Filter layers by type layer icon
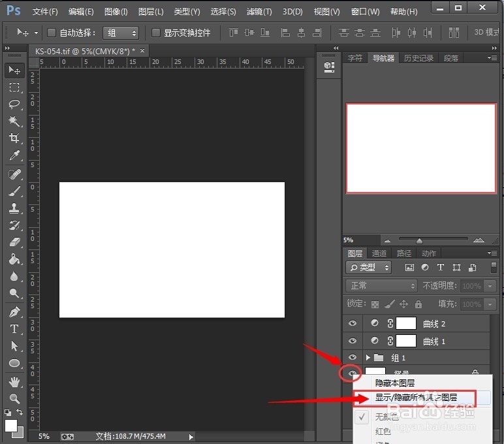 coord(441,268)
